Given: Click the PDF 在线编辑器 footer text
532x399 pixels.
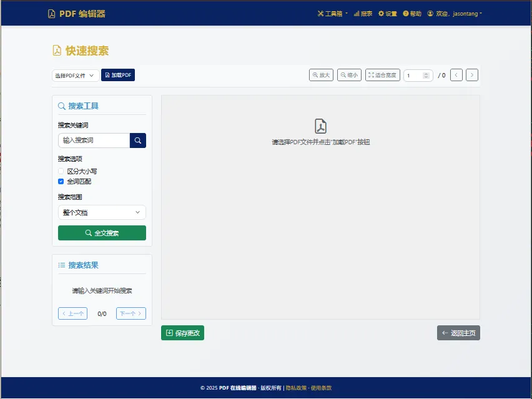Looking at the screenshot, I should (237, 388).
